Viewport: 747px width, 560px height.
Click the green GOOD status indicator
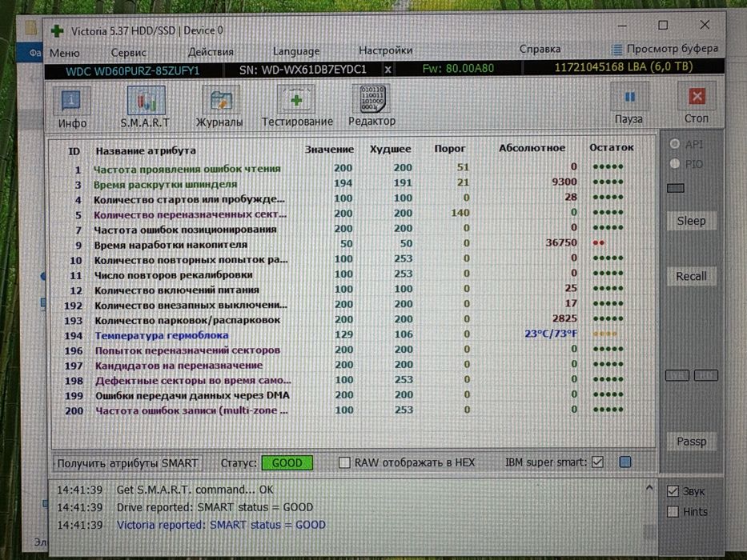pos(287,463)
